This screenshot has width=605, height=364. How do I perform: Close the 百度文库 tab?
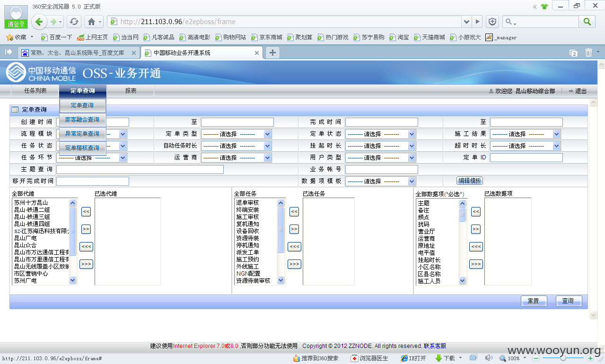pyautogui.click(x=134, y=53)
